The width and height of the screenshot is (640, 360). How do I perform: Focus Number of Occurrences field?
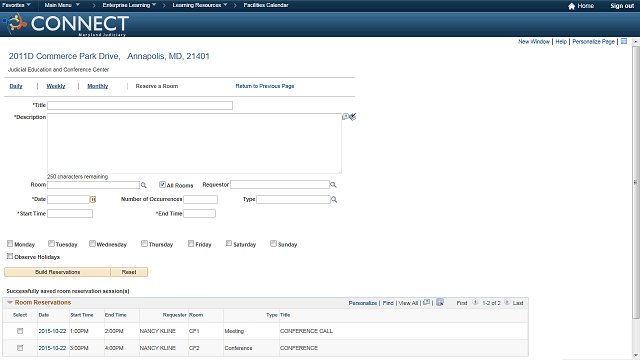[200, 199]
